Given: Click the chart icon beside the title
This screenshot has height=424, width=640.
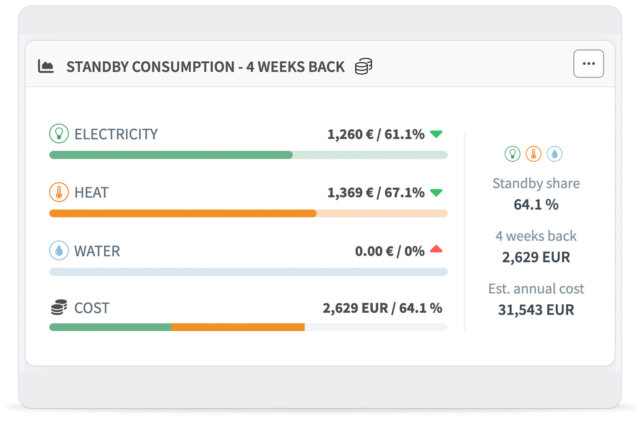Looking at the screenshot, I should pyautogui.click(x=46, y=67).
